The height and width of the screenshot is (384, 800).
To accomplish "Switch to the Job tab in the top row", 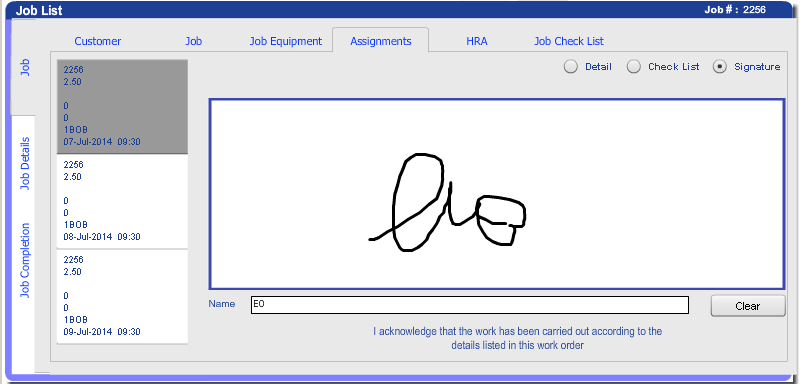I will point(193,41).
